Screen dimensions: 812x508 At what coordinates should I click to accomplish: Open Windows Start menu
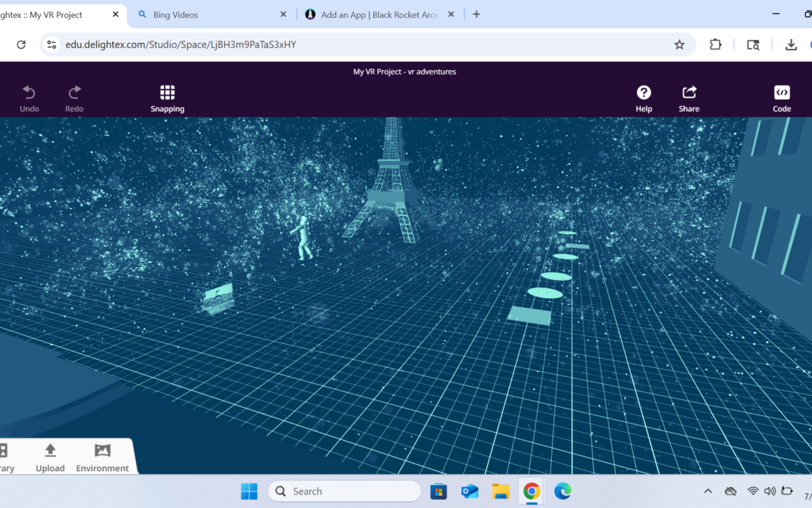coord(249,491)
